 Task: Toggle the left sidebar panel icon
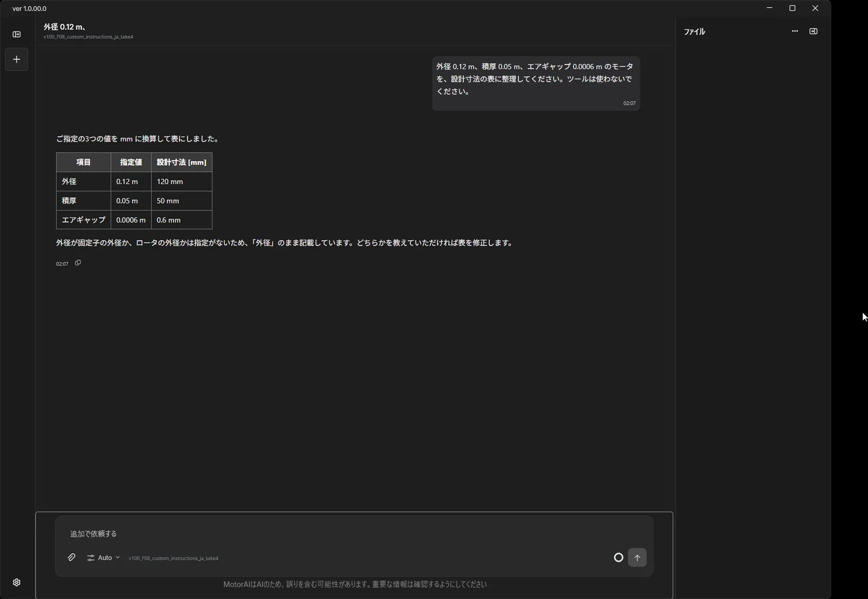pos(17,34)
